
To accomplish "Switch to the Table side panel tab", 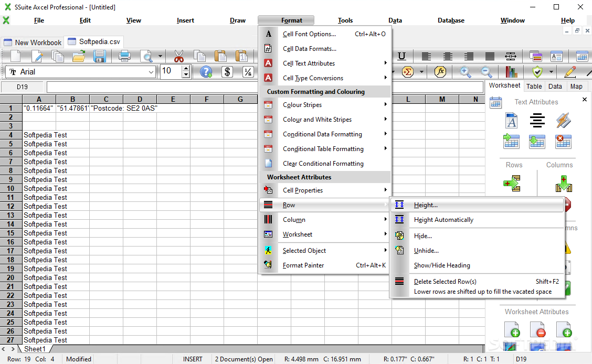I will tap(534, 87).
